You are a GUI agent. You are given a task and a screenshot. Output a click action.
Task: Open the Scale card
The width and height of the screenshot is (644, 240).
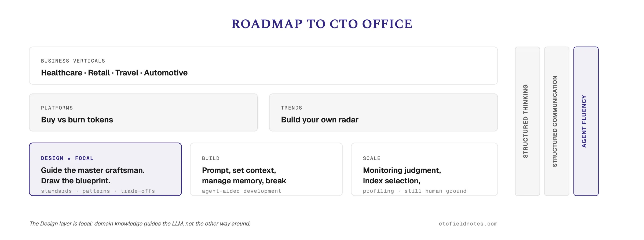pos(425,169)
